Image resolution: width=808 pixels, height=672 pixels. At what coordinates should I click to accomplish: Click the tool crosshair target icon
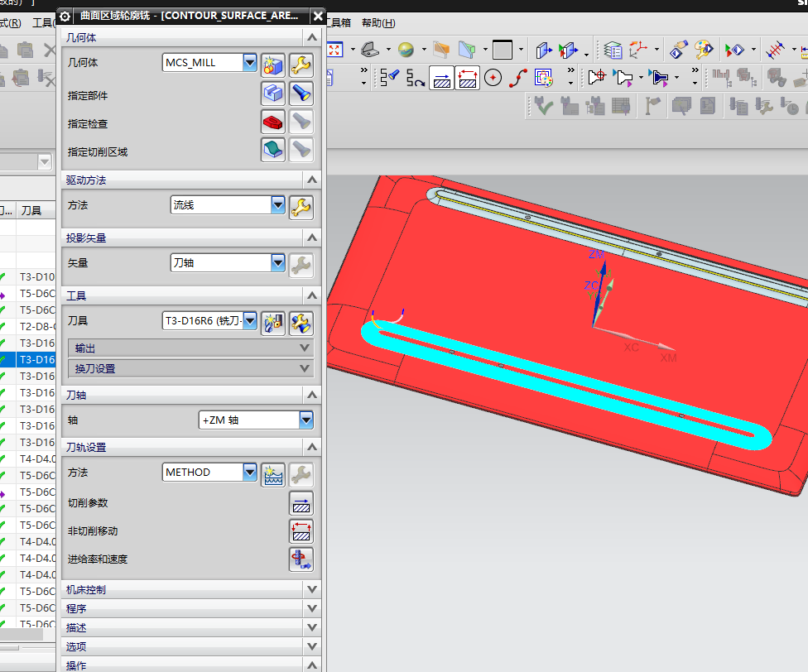click(597, 78)
